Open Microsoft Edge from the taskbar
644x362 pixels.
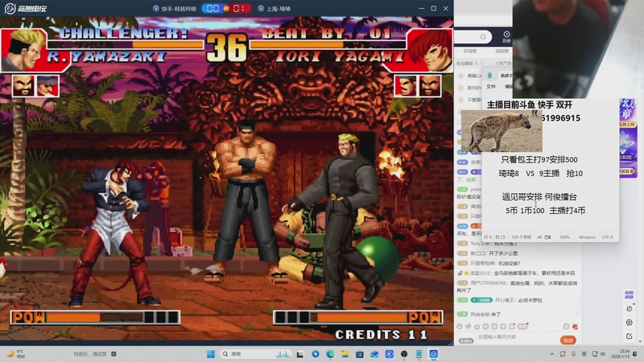coord(330,354)
